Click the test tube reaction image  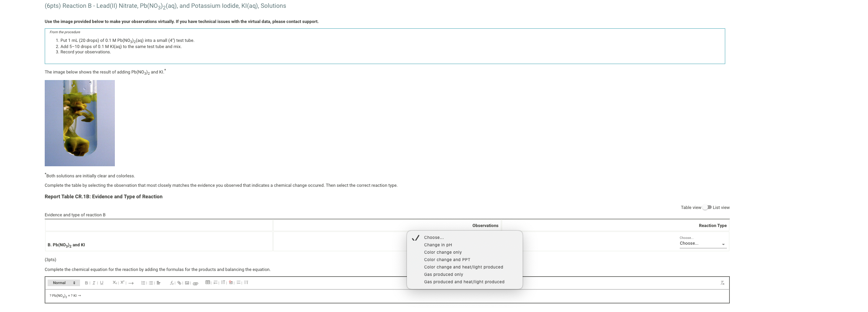pyautogui.click(x=80, y=123)
